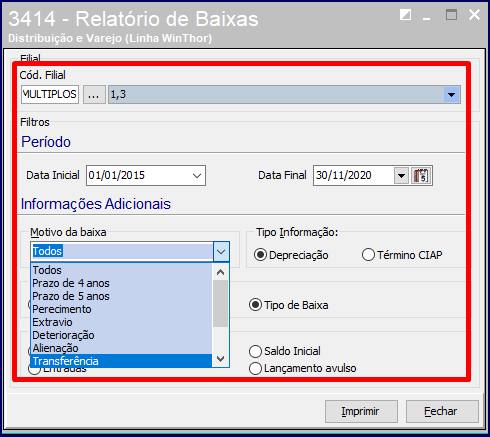The image size is (490, 437).
Task: Choose Todos in the dropdown list
Action: (121, 270)
